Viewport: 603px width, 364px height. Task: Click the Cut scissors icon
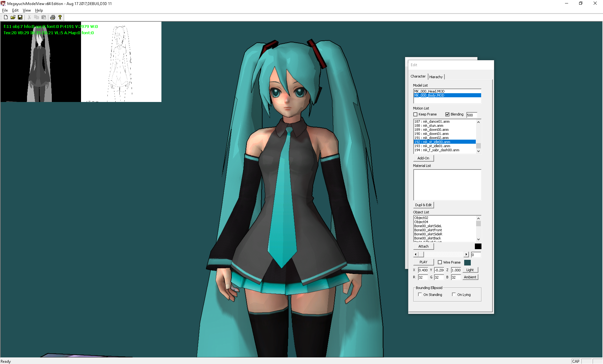(29, 17)
